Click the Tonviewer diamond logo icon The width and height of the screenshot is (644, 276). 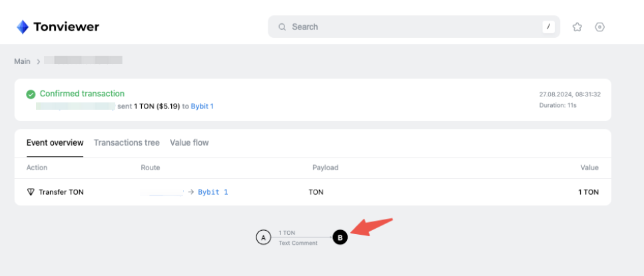click(23, 27)
